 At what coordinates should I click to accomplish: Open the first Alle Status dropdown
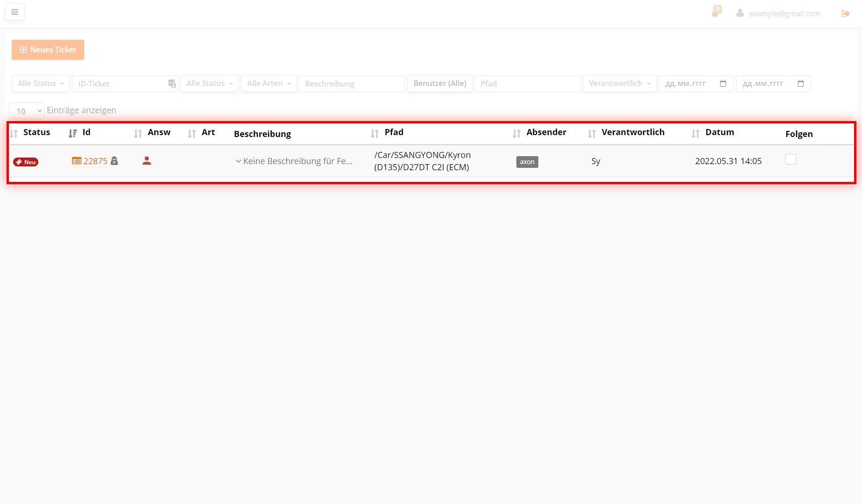(41, 84)
